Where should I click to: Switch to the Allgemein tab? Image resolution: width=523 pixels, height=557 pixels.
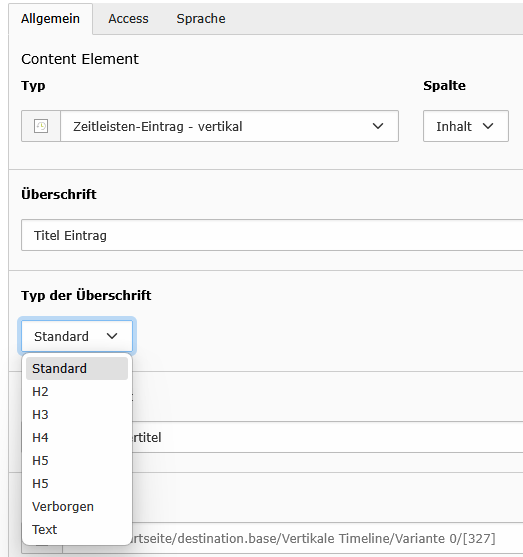tap(50, 18)
